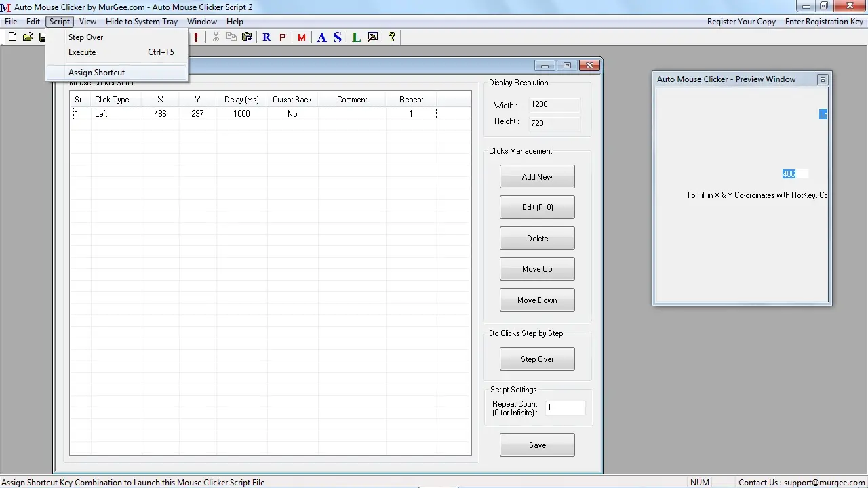Click the Height resolution field
Screen dimensions: 868x488
[x=554, y=123]
